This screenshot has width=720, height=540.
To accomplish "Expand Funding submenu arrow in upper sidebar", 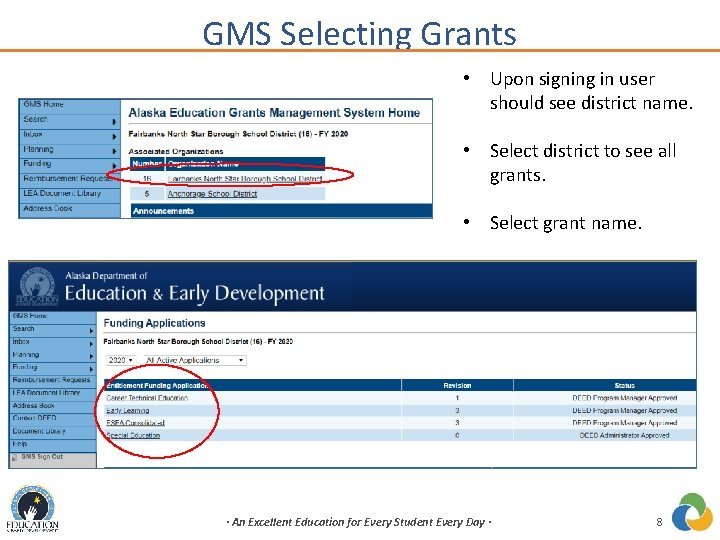I will 114,166.
